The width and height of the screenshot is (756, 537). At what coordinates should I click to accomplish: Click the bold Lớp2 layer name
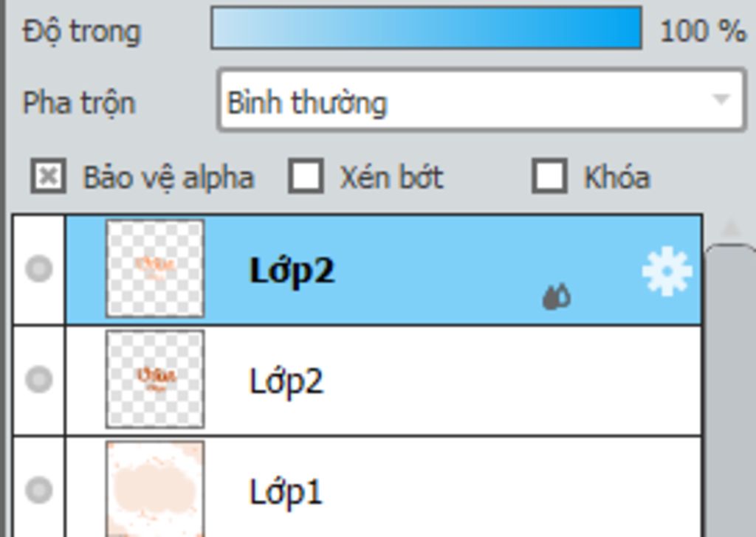[x=292, y=271]
